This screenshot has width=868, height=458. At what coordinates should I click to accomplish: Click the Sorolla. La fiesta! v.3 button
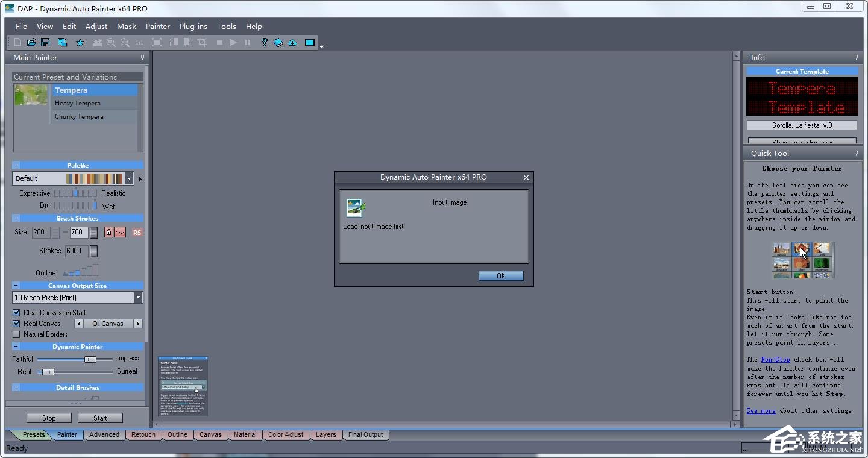tap(802, 125)
